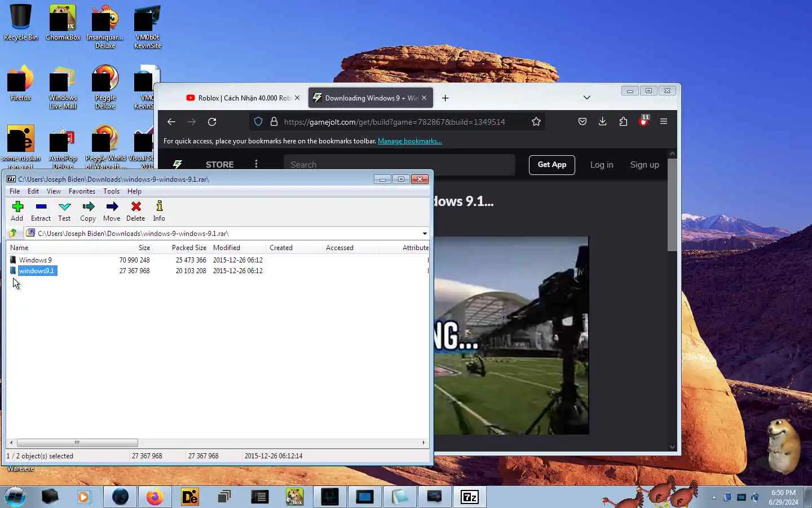812x508 pixels.
Task: Open STORE on Game Jolt
Action: [x=219, y=165]
